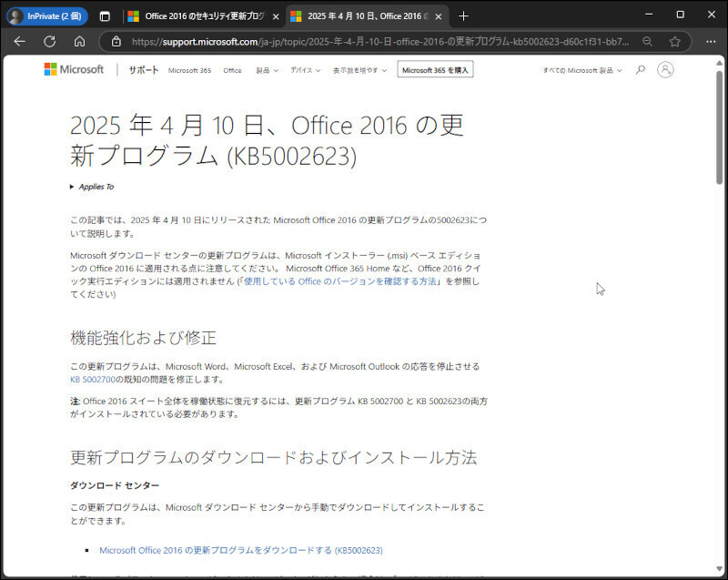This screenshot has height=580, width=728.
Task: Open a new tab with plus button
Action: pos(463,16)
